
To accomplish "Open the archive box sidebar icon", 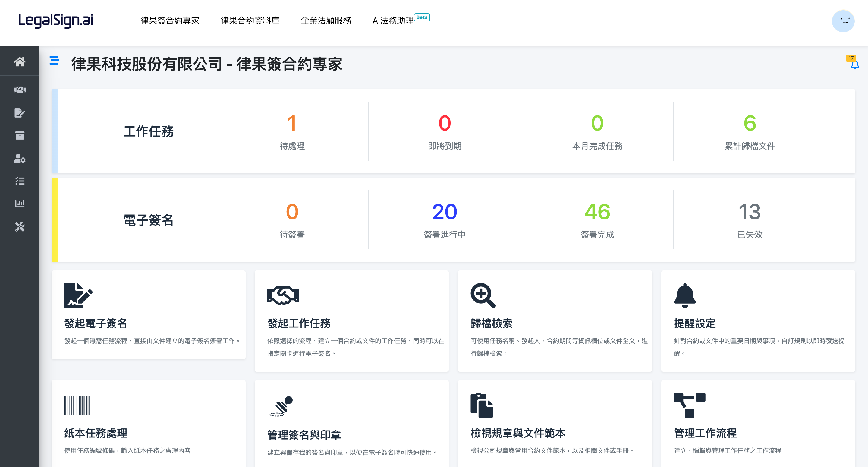I will click(20, 135).
